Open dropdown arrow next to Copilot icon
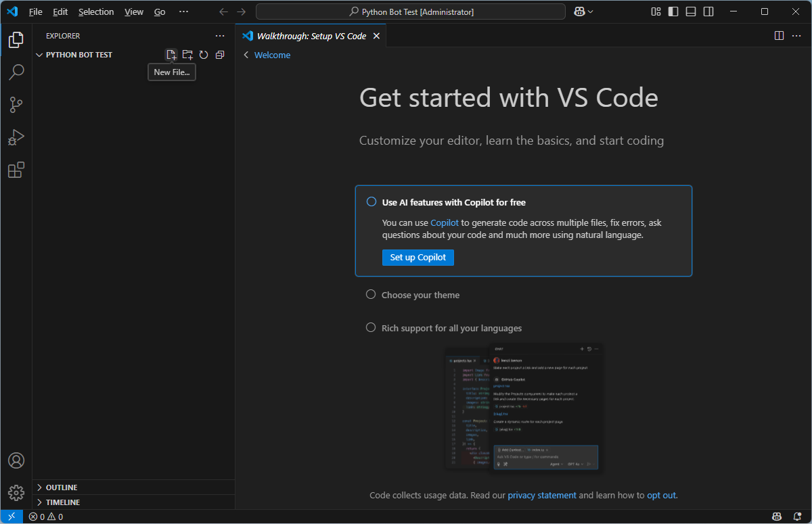 (x=591, y=11)
